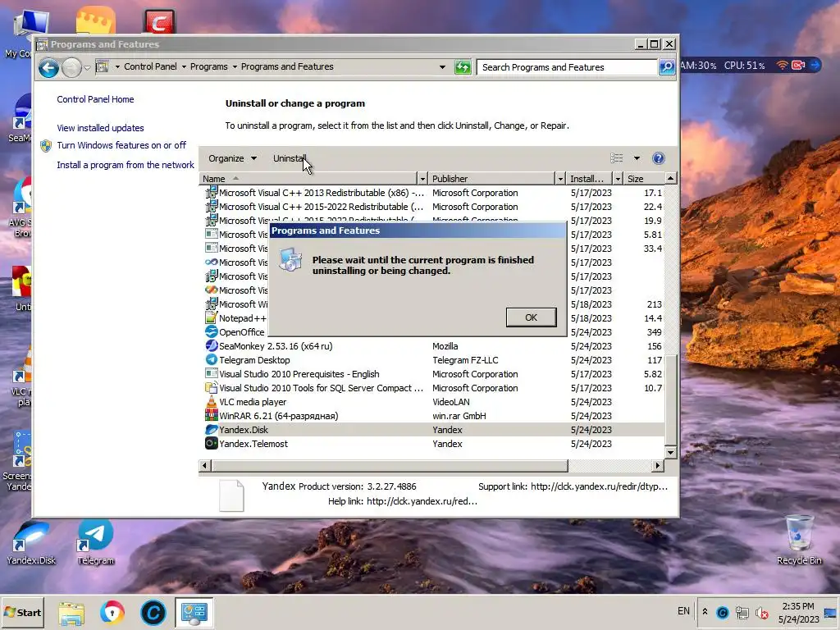This screenshot has height=630, width=840.
Task: Click the network tray icon
Action: [742, 612]
